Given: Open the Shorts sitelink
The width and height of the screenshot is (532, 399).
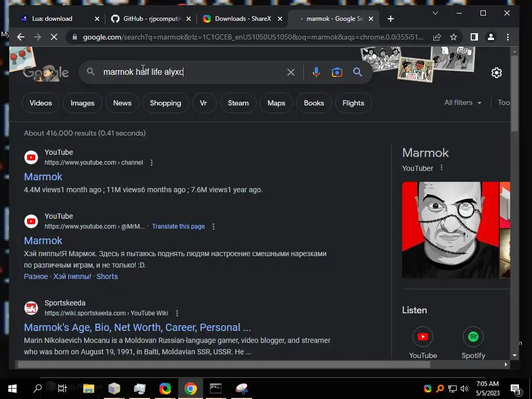Looking at the screenshot, I should click(x=107, y=276).
